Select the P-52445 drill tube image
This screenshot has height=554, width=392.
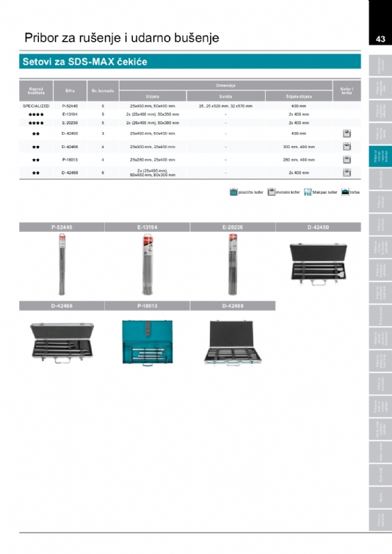[62, 264]
